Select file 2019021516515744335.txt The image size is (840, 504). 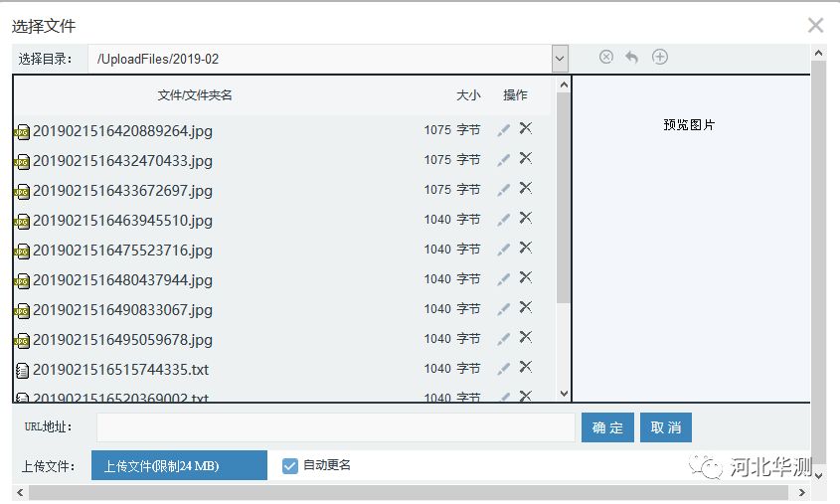120,370
